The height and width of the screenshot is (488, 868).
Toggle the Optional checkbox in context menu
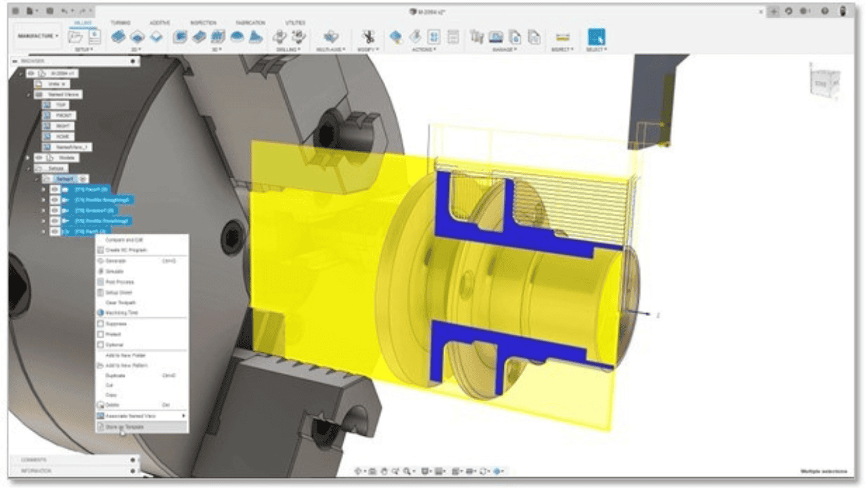(x=100, y=345)
